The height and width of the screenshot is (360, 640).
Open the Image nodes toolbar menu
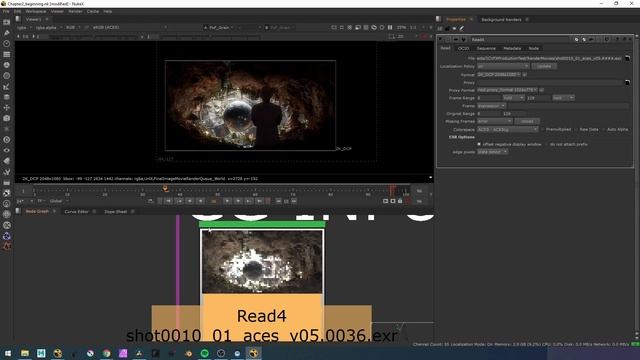(x=7, y=22)
